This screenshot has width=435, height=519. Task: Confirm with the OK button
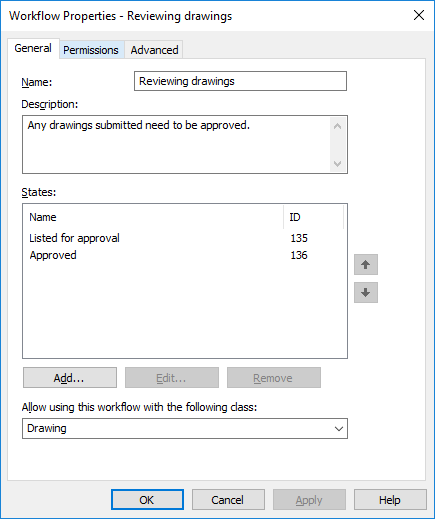click(147, 500)
